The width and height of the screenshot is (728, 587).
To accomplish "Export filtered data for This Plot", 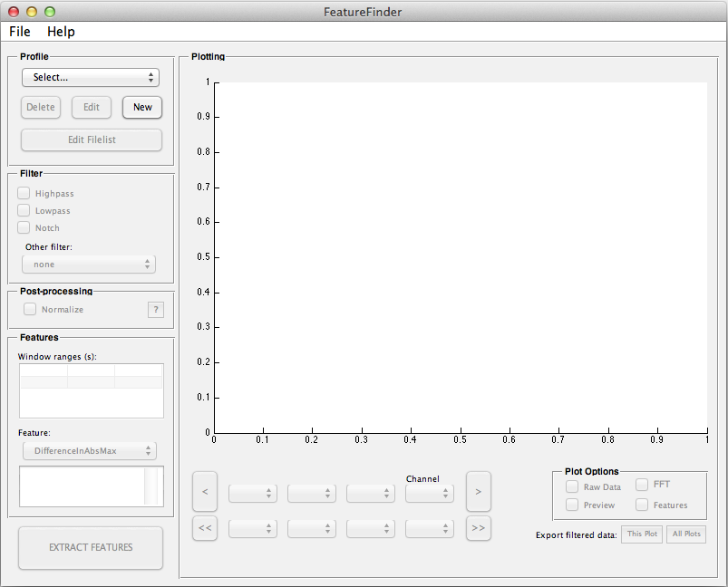I will (642, 534).
